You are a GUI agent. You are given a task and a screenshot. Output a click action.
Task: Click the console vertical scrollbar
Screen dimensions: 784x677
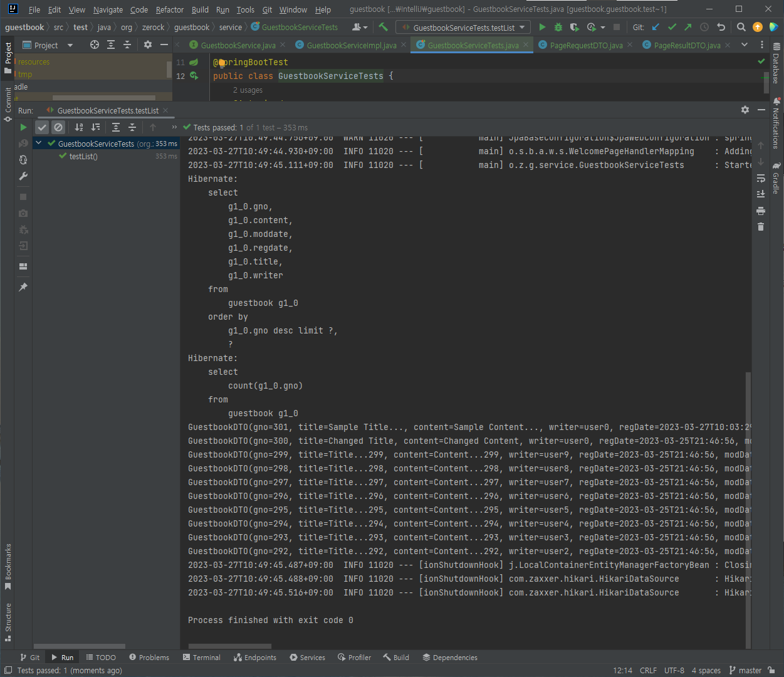[748, 510]
